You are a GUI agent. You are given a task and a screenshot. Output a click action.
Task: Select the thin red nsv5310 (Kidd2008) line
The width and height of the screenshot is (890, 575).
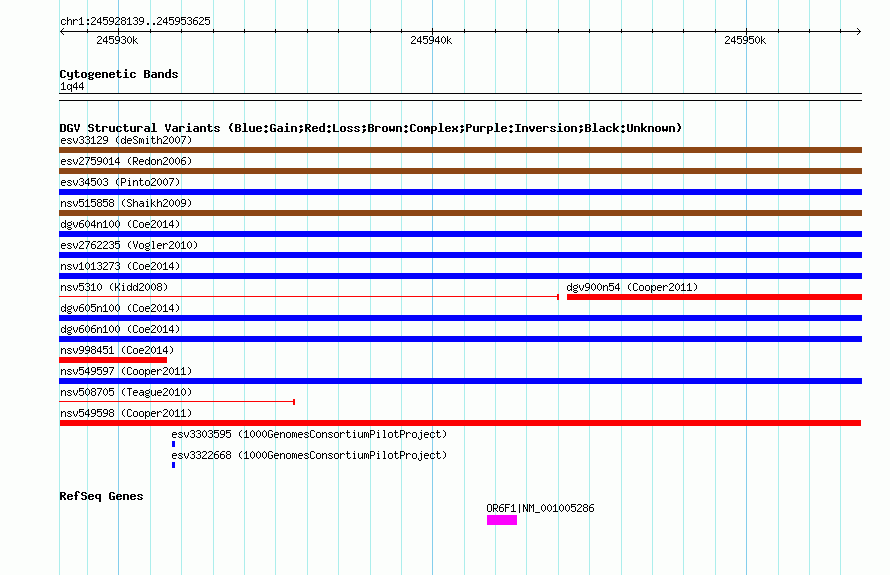pos(309,297)
